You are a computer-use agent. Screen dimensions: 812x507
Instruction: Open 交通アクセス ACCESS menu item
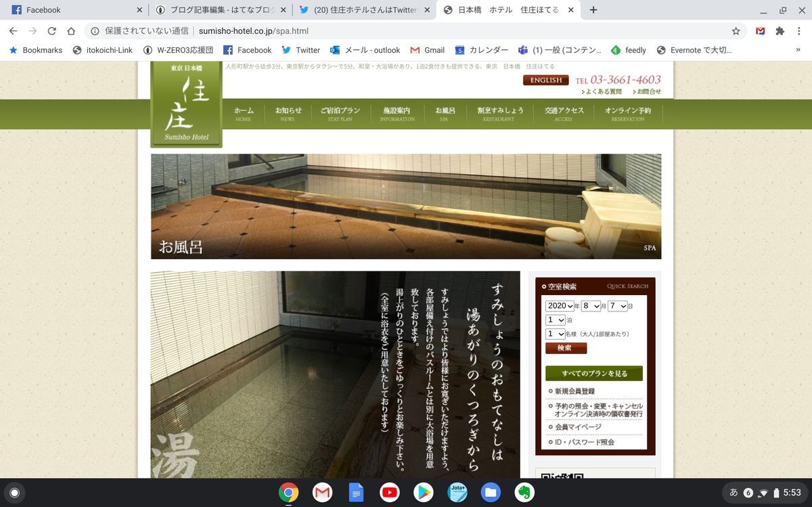[x=564, y=114]
